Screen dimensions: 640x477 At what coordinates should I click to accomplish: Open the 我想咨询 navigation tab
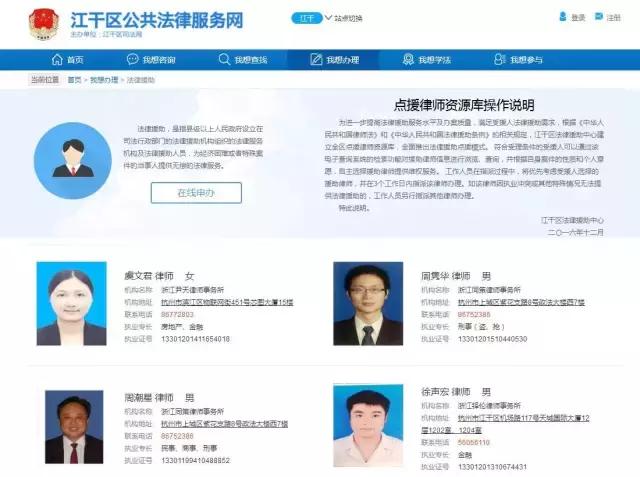pos(151,60)
